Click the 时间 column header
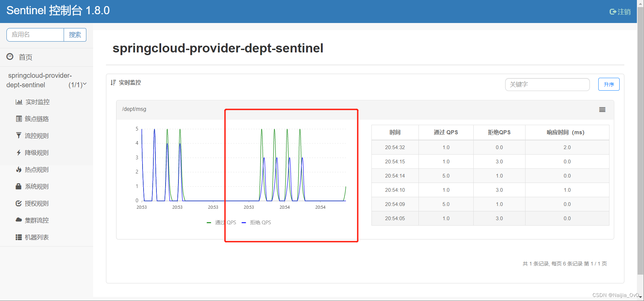Image resolution: width=644 pixels, height=301 pixels. (x=395, y=132)
